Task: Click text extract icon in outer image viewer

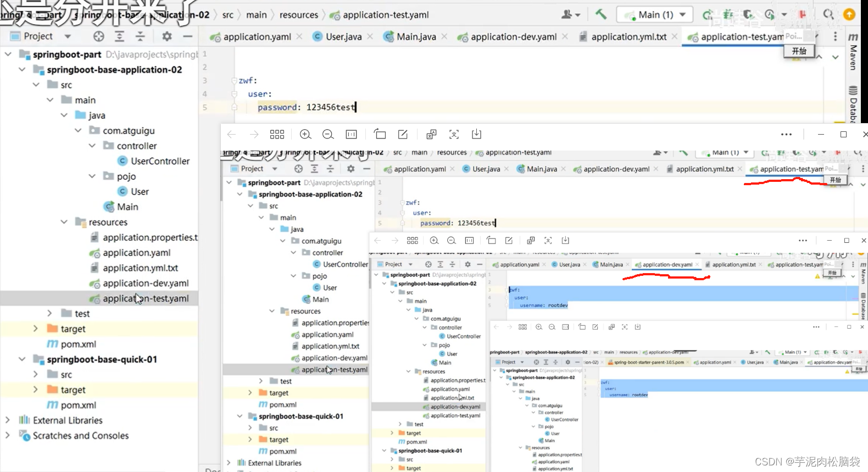Action: coord(454,134)
